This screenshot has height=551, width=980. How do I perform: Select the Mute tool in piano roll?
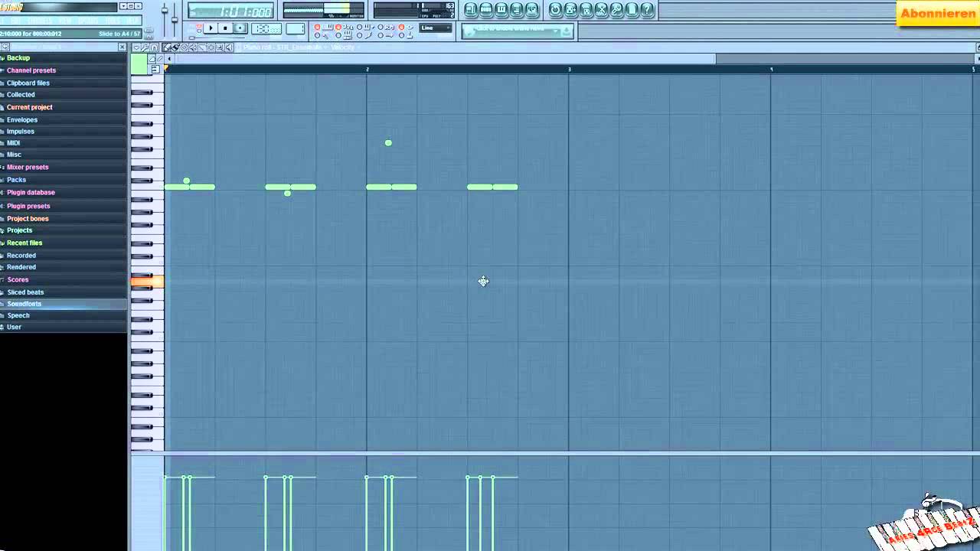click(x=193, y=47)
